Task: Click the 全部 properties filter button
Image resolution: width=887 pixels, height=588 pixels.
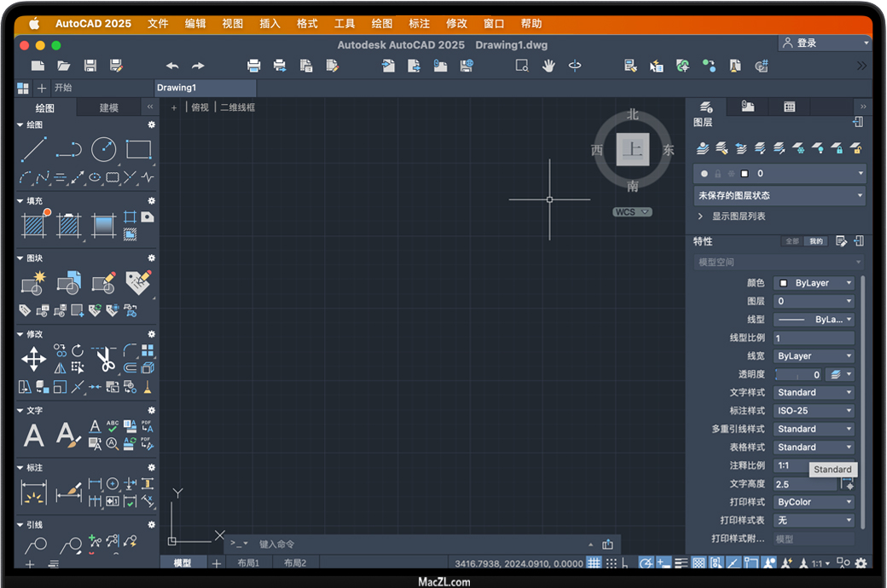Action: 792,241
